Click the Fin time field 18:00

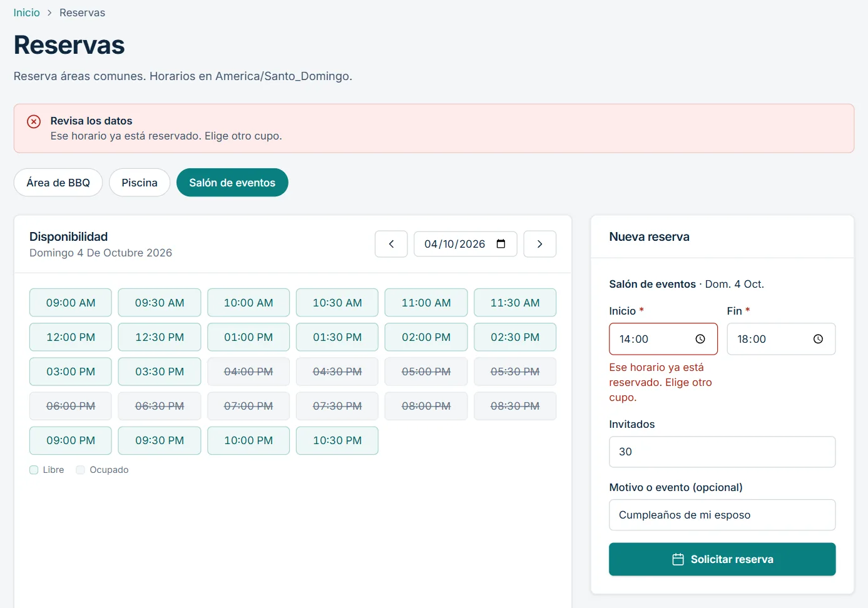pyautogui.click(x=781, y=339)
